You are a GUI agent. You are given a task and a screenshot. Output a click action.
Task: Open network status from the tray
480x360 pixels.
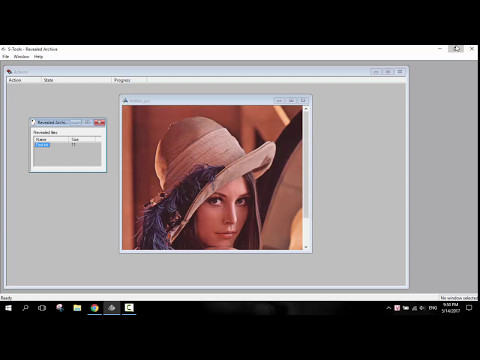(x=414, y=308)
